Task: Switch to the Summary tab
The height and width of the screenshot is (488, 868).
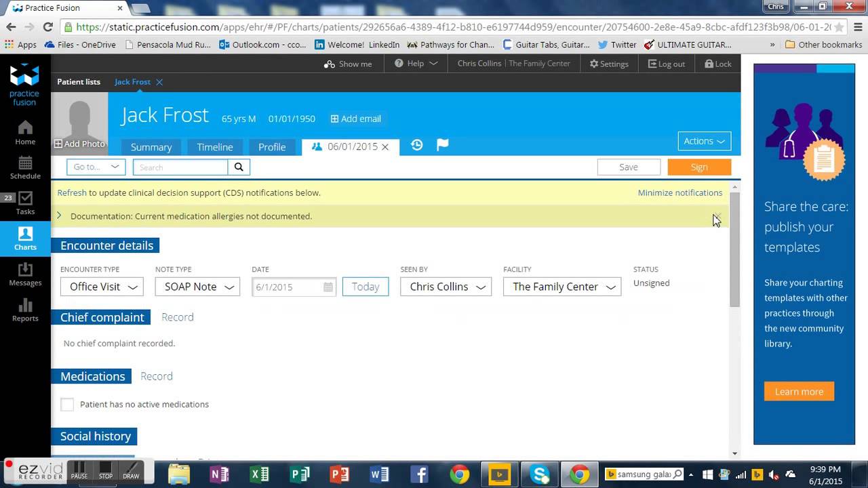Action: point(151,147)
